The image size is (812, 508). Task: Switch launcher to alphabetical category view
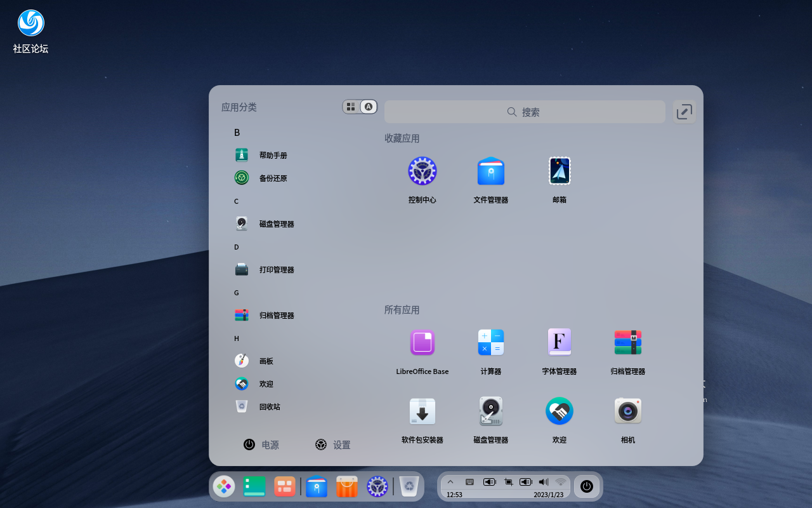pos(368,107)
